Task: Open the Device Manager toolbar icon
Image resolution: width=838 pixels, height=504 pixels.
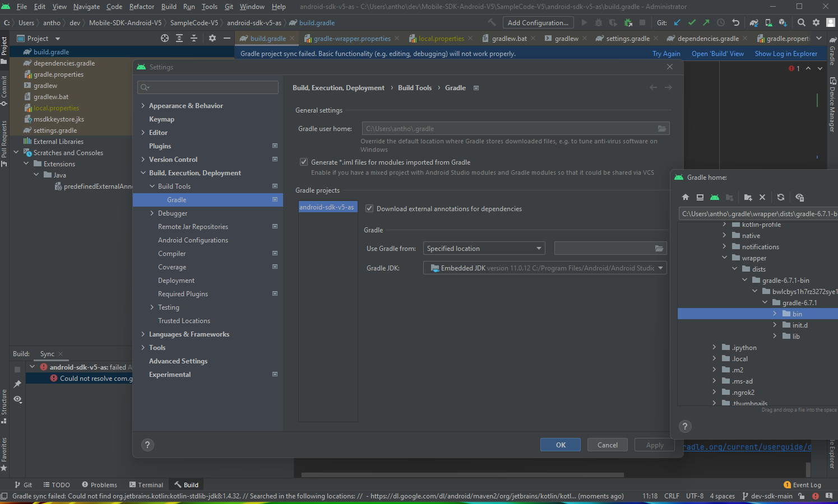Action: coord(768,22)
